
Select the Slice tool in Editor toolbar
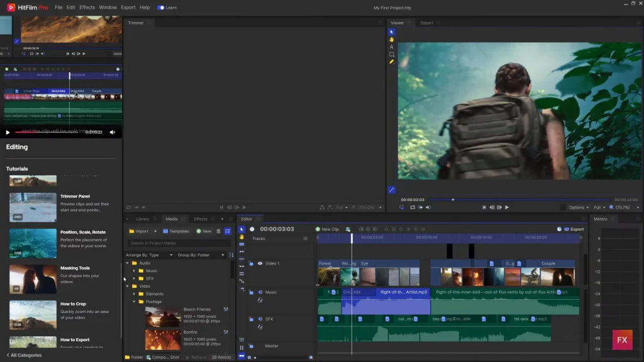[x=241, y=244]
